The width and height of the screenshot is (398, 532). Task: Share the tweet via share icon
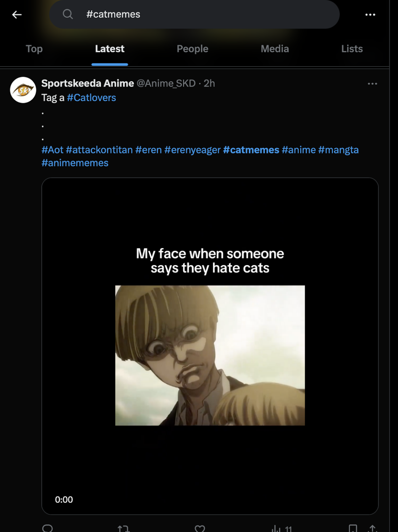(372, 529)
